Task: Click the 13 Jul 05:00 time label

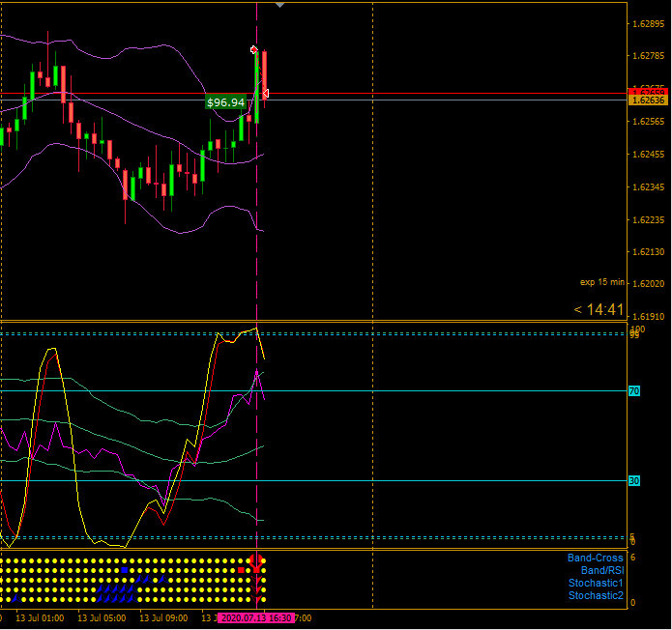Action: 102,618
